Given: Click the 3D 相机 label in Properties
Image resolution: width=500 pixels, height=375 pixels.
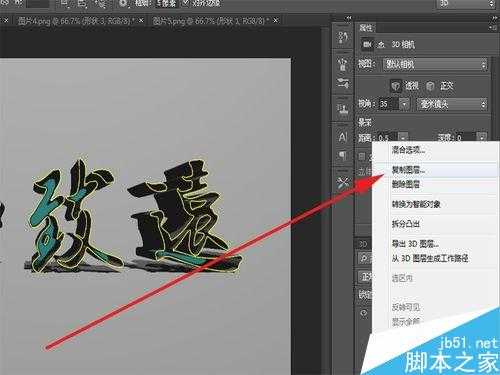Looking at the screenshot, I should (403, 45).
